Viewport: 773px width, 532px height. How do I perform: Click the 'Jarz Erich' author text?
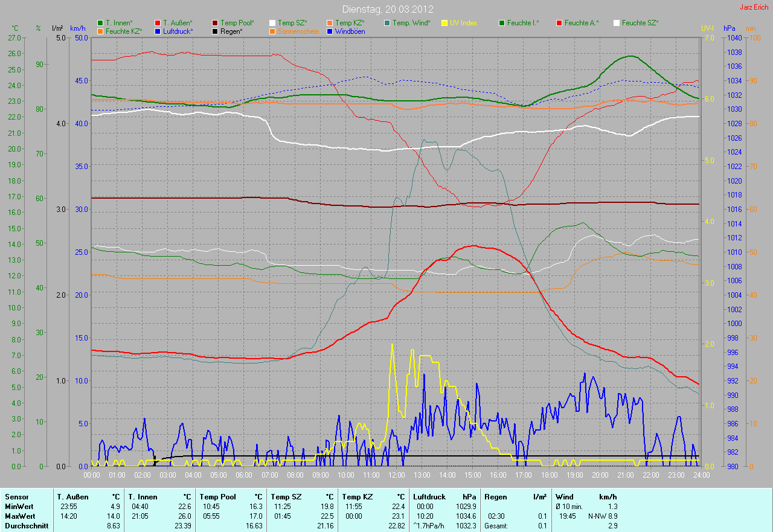click(x=755, y=7)
